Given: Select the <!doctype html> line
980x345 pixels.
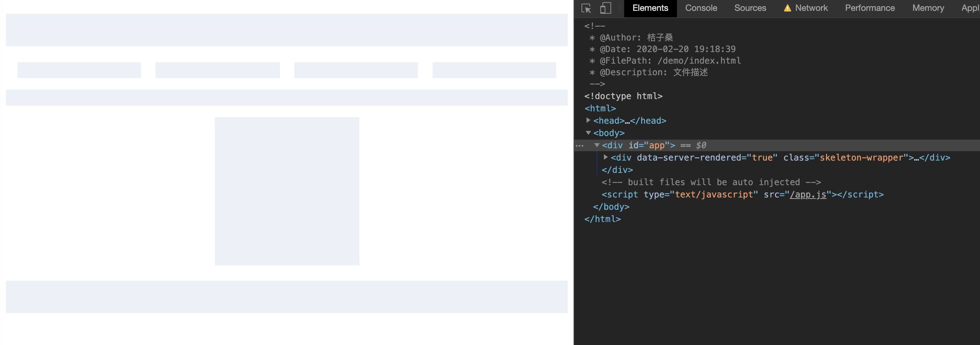Looking at the screenshot, I should [623, 96].
